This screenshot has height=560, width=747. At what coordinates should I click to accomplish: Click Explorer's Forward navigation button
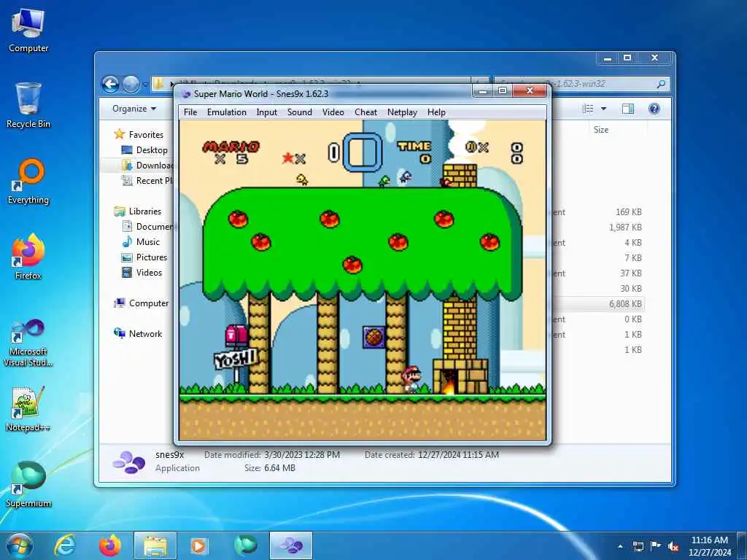coord(131,85)
